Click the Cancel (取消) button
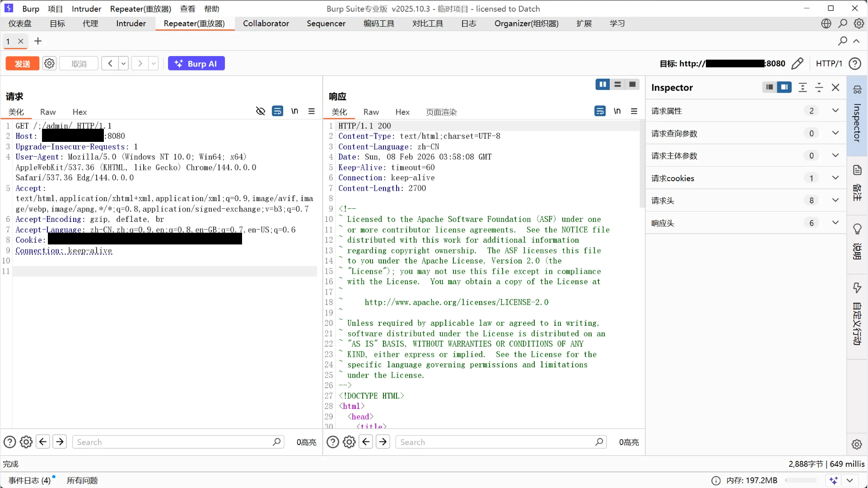The image size is (868, 488). click(79, 64)
